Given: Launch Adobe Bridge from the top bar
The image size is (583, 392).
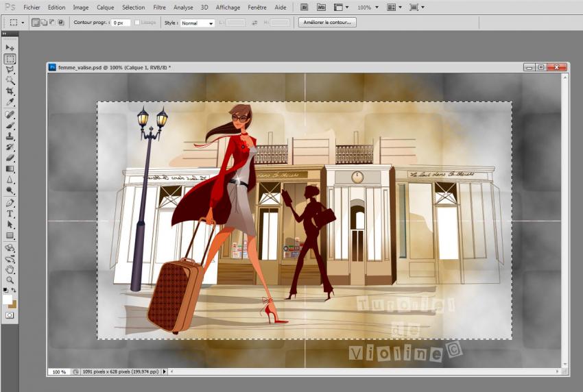Looking at the screenshot, I should pyautogui.click(x=303, y=8).
